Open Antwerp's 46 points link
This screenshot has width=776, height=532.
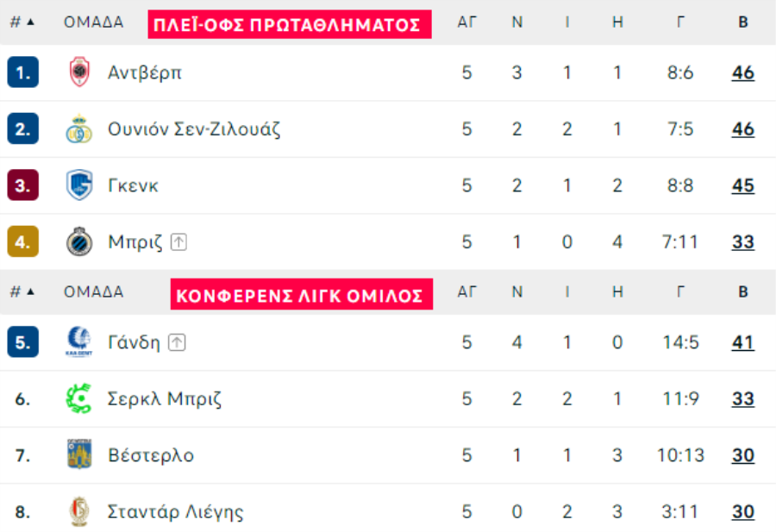point(743,72)
